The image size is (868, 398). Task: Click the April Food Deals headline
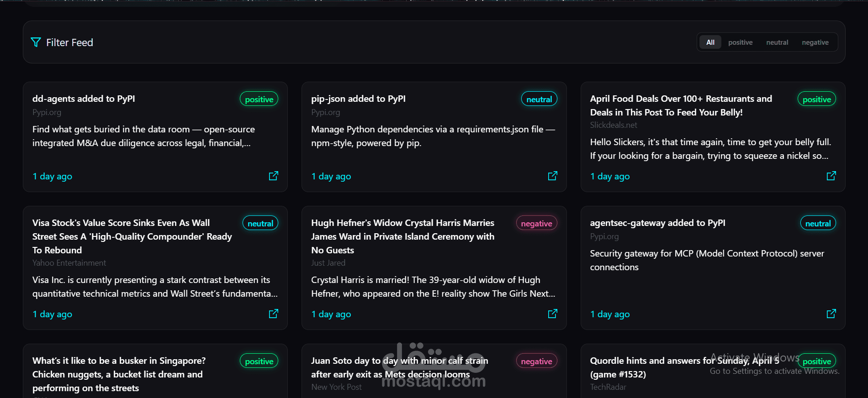(681, 105)
